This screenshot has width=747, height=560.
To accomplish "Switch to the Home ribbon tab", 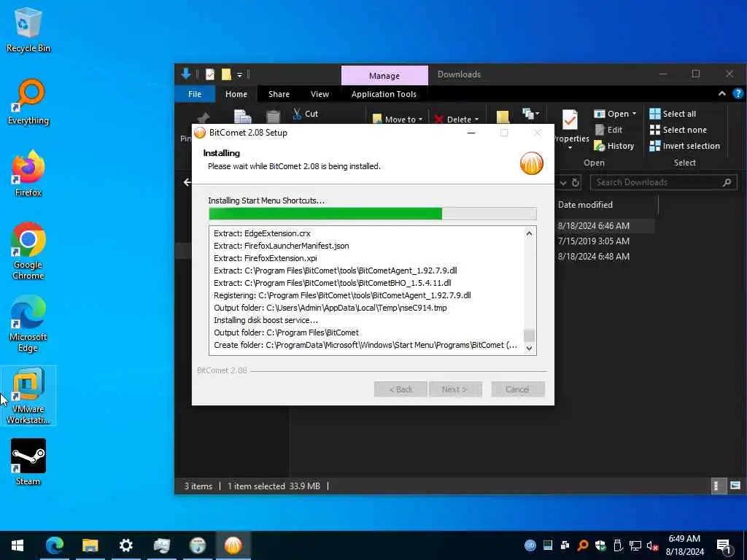I will pyautogui.click(x=236, y=94).
